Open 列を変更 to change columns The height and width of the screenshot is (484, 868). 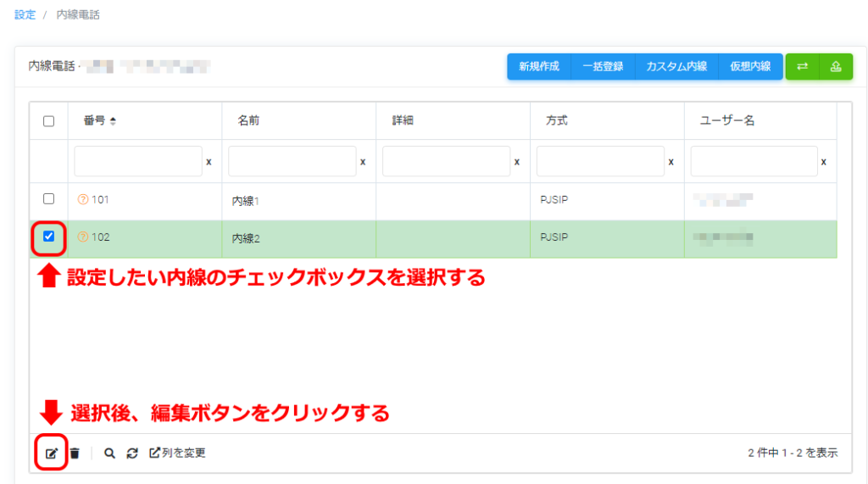coord(178,453)
